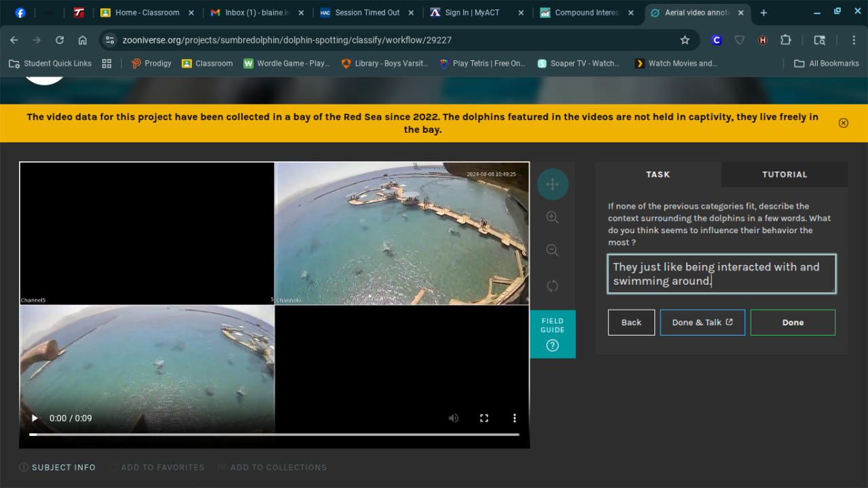Click the video progress bar

click(x=274, y=434)
